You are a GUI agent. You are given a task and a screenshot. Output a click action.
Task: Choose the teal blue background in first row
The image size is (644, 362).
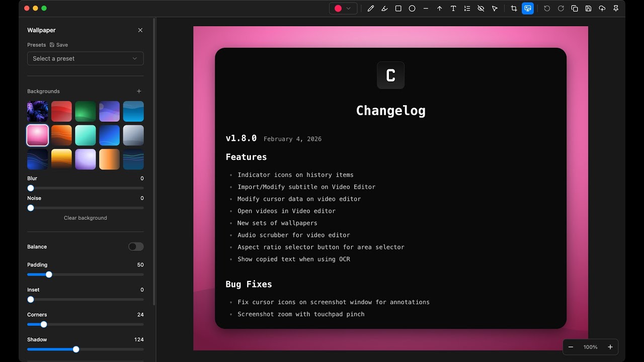[x=133, y=112]
